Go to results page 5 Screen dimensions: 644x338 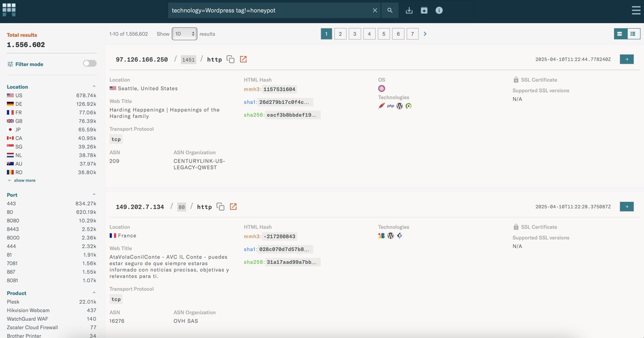[384, 34]
